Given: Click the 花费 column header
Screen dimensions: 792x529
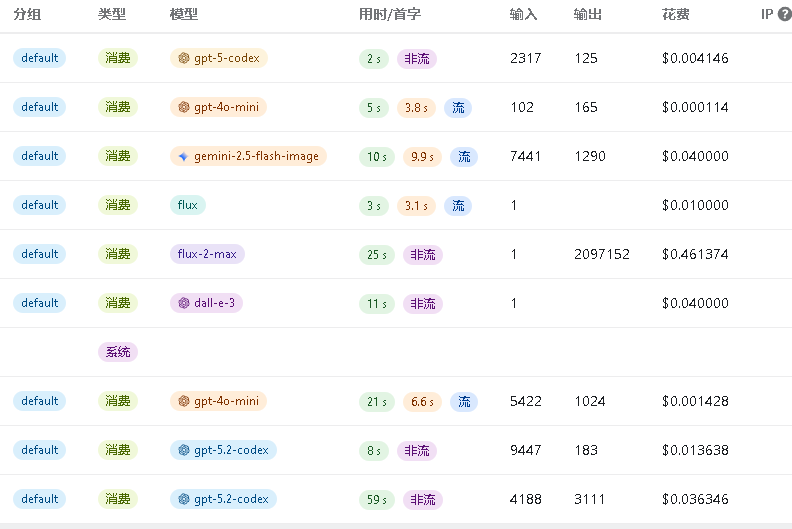Looking at the screenshot, I should point(676,14).
